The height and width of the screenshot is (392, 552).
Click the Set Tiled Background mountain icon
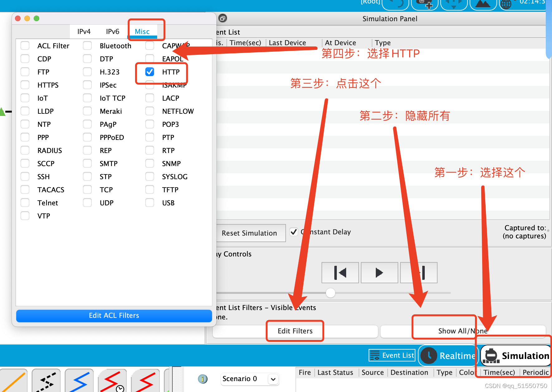483,4
